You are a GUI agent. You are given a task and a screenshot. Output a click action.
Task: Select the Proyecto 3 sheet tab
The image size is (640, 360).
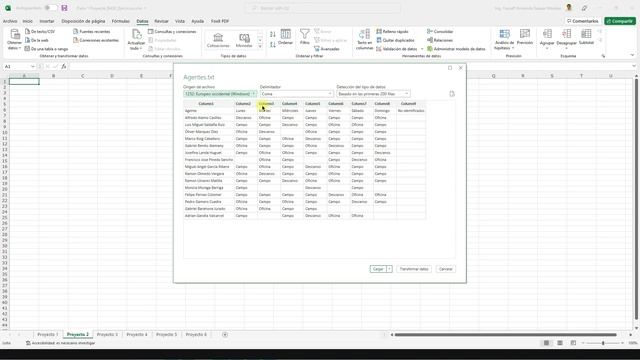pyautogui.click(x=107, y=334)
